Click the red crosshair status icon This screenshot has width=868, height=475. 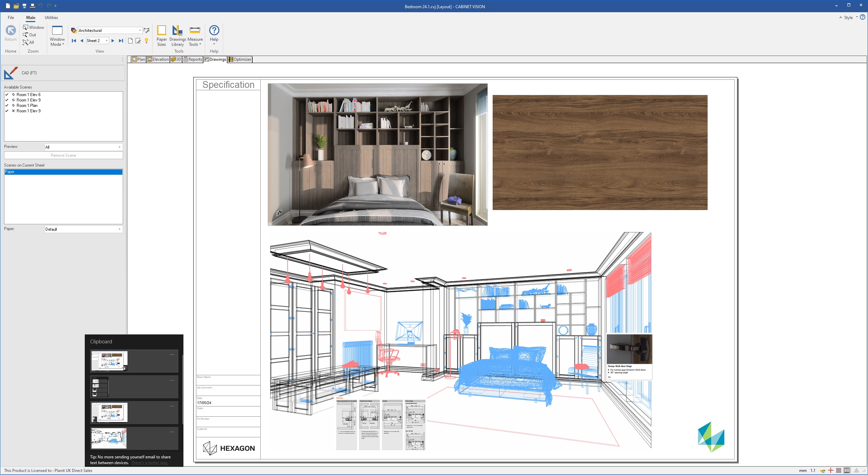[x=830, y=470]
